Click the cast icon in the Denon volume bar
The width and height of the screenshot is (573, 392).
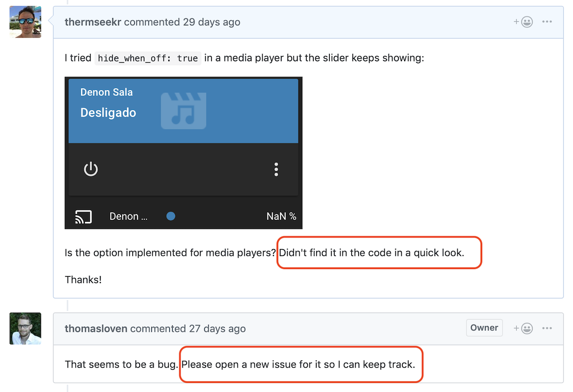click(83, 216)
